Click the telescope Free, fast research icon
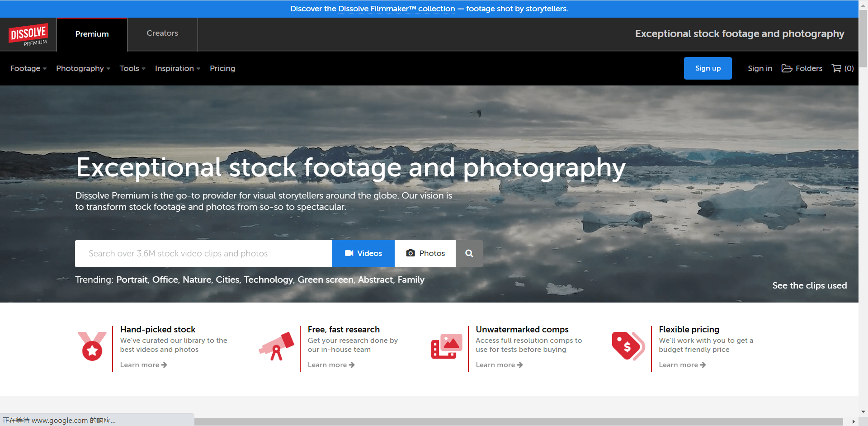 (276, 346)
